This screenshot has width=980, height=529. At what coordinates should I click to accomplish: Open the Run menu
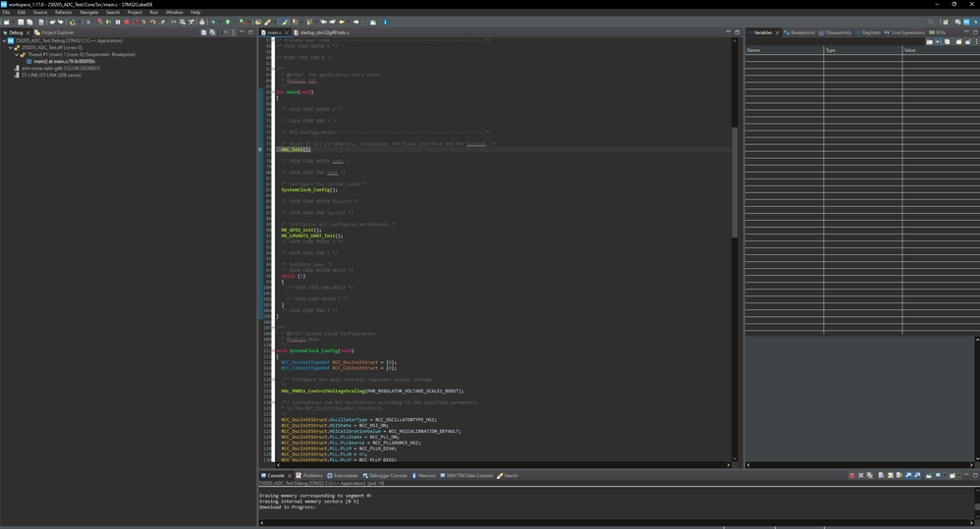(153, 12)
